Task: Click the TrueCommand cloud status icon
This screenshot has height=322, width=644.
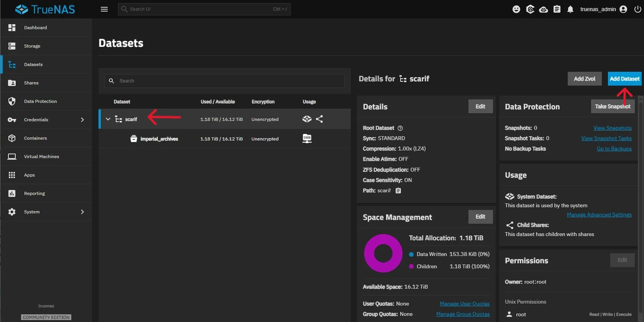Action: pos(544,9)
